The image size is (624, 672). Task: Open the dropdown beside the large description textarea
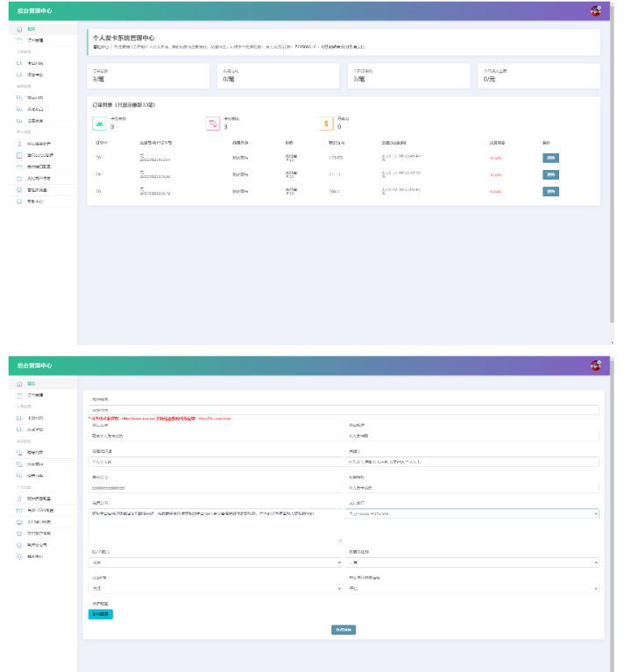pyautogui.click(x=473, y=514)
